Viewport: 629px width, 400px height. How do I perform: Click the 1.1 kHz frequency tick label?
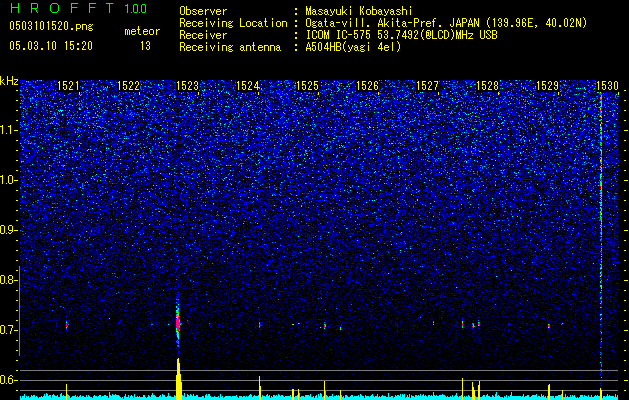pyautogui.click(x=9, y=130)
